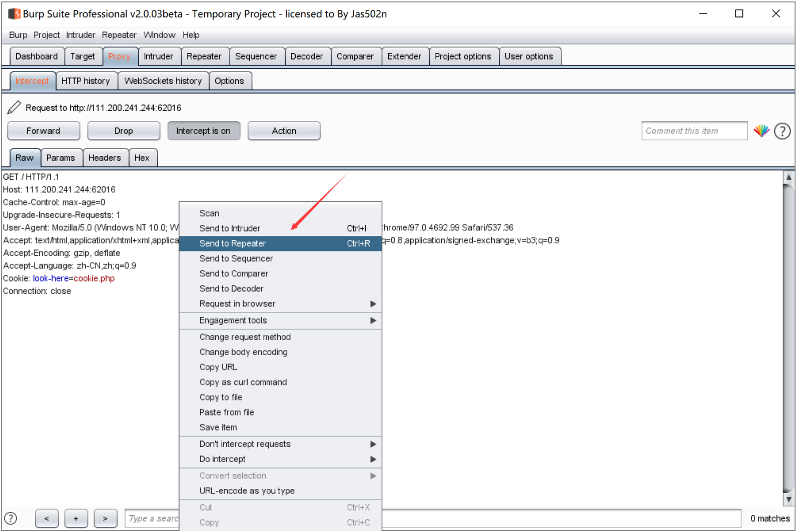Open the Burp menu

[x=18, y=35]
